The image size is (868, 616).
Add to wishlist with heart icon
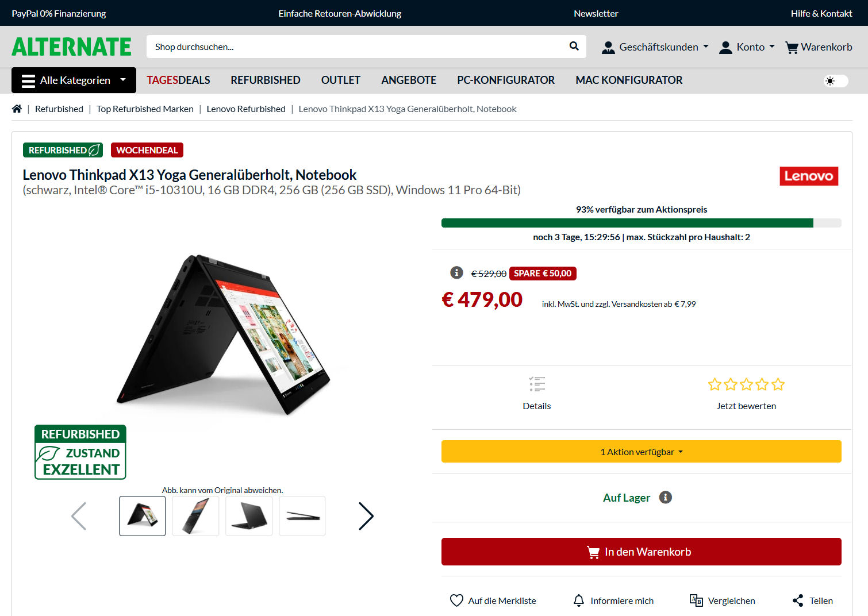coord(456,600)
